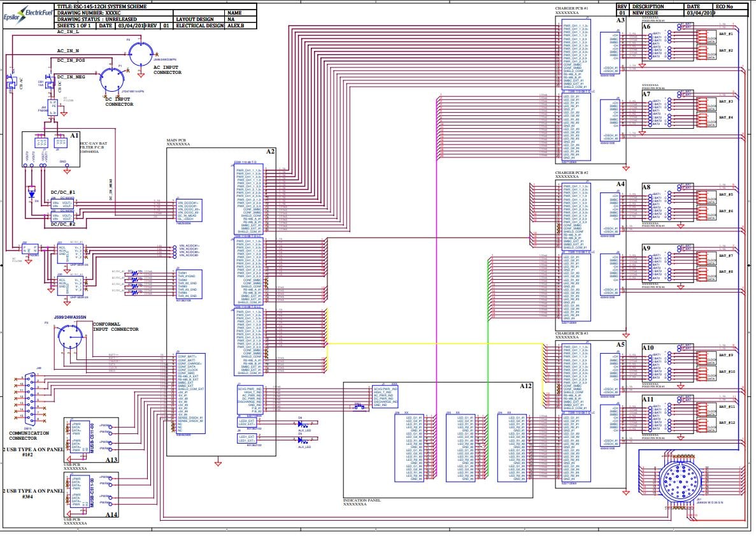
Task: Select the A12 indication panel label
Action: click(525, 386)
